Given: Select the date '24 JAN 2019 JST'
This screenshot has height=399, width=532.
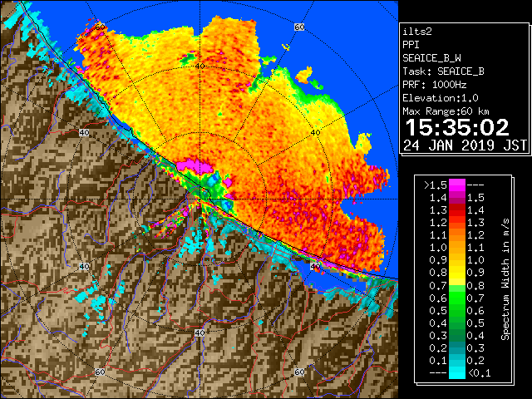Looking at the screenshot, I should tap(465, 145).
